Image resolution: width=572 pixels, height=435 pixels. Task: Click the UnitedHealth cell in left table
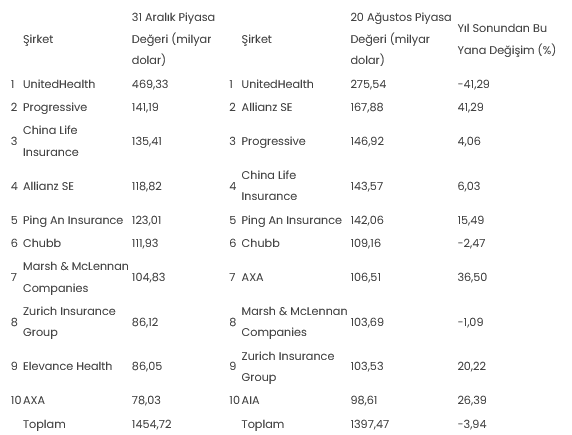coord(59,84)
